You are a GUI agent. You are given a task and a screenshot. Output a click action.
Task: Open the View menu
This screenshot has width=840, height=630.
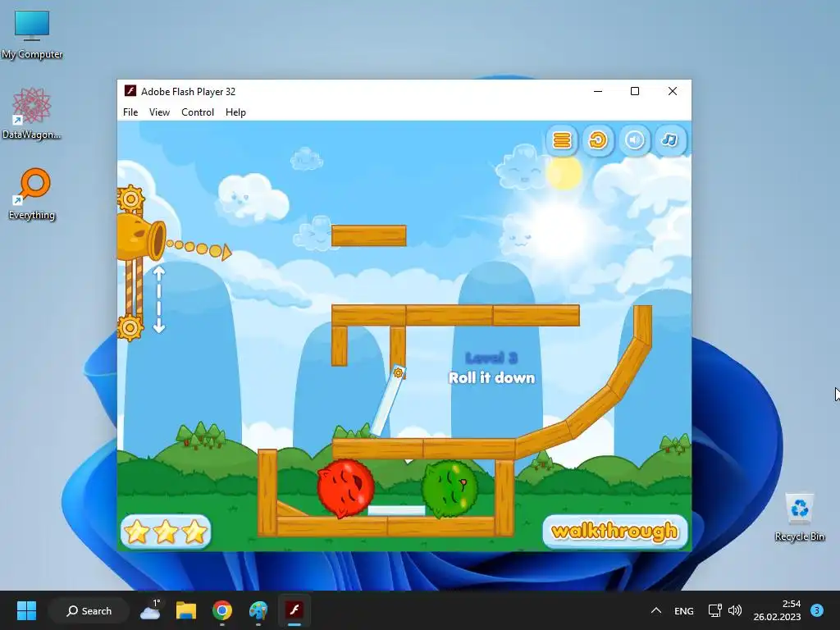coord(159,112)
